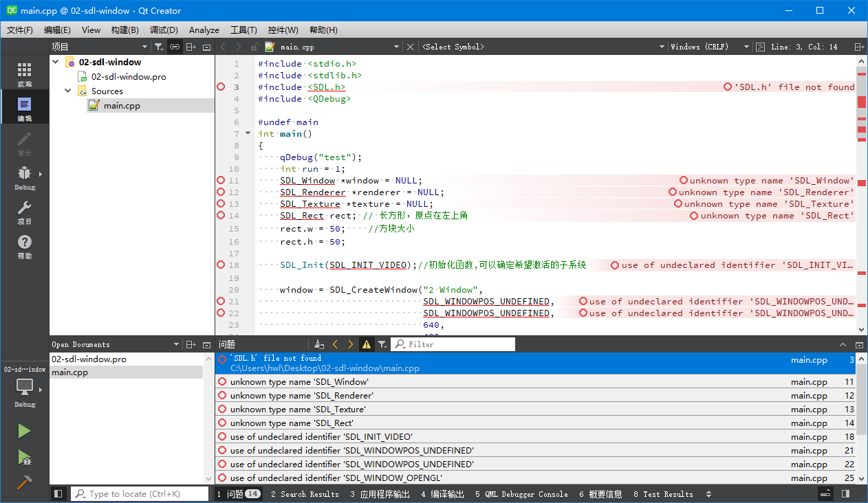Open the Analyze menu
This screenshot has width=868, height=503.
pyautogui.click(x=204, y=30)
